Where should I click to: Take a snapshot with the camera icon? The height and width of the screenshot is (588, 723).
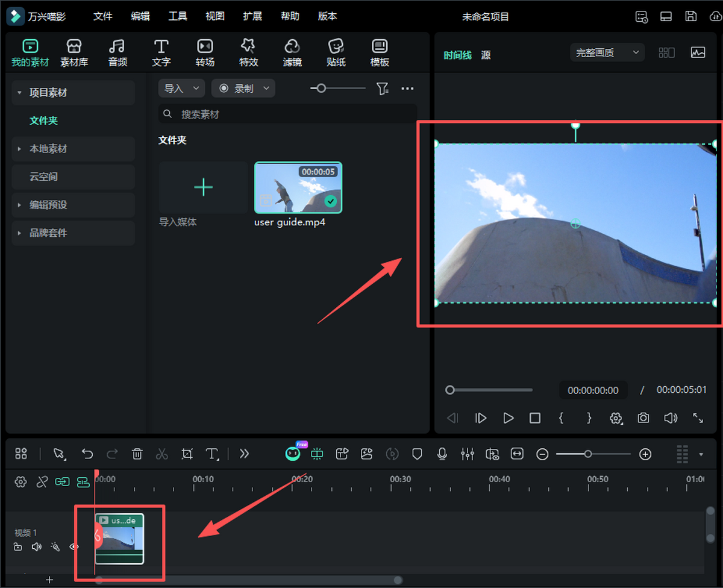(643, 418)
